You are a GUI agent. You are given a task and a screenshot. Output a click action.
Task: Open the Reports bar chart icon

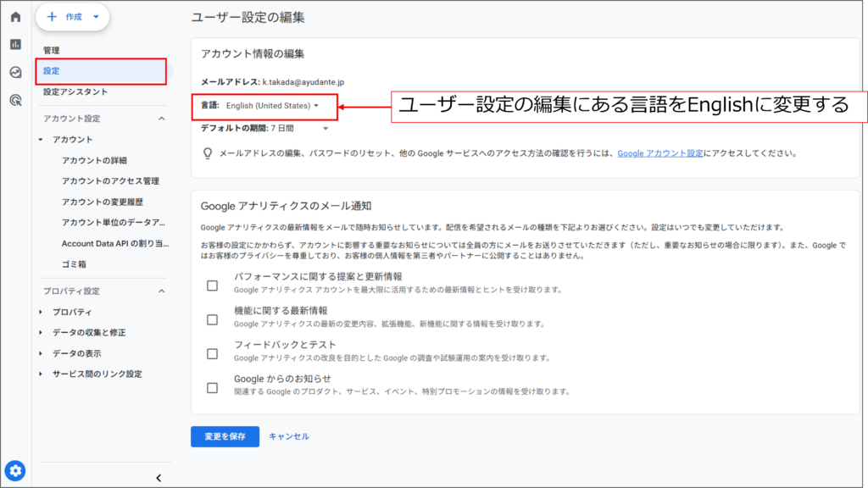pos(15,44)
